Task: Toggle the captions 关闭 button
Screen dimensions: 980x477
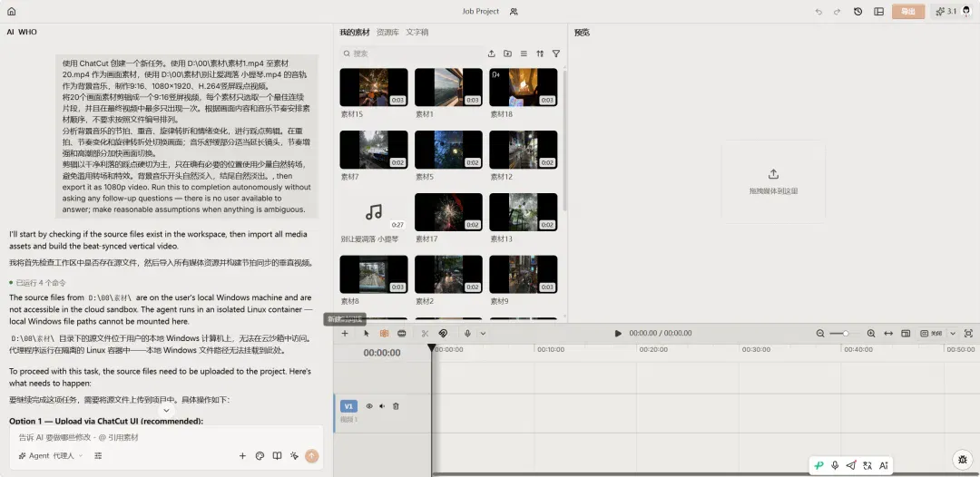Action: pyautogui.click(x=931, y=334)
